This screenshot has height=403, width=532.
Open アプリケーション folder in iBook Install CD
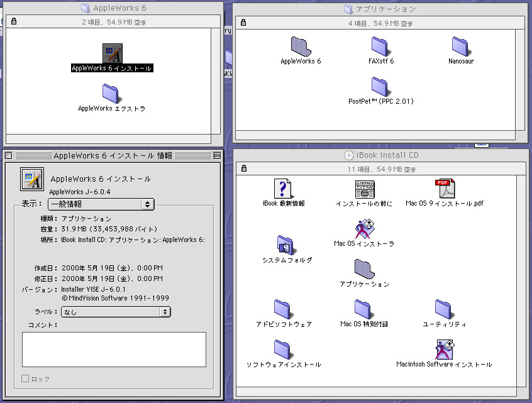pyautogui.click(x=364, y=269)
